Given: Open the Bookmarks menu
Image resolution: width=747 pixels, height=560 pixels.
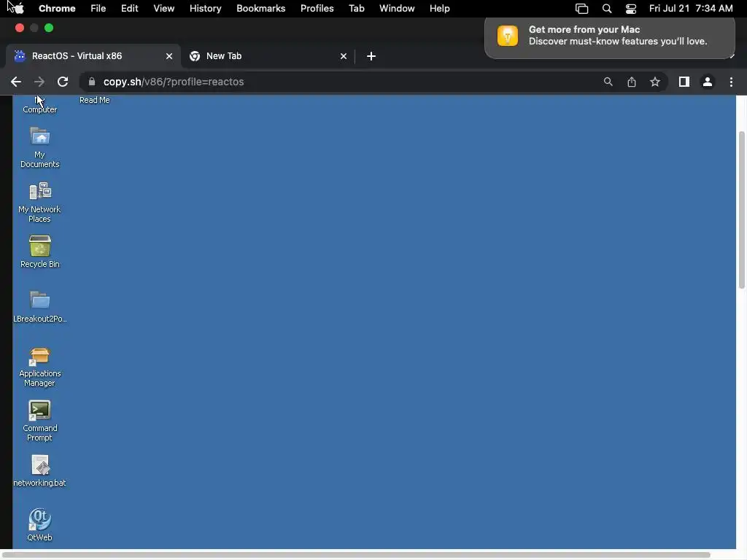Looking at the screenshot, I should [x=261, y=9].
